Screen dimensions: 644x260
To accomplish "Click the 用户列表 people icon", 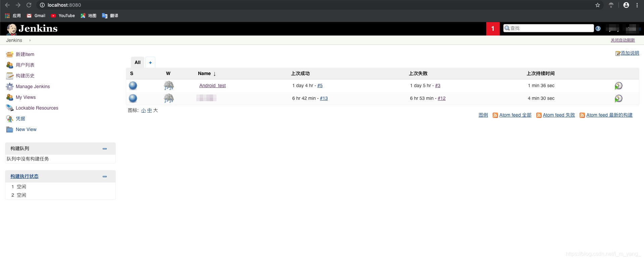I will pyautogui.click(x=10, y=65).
